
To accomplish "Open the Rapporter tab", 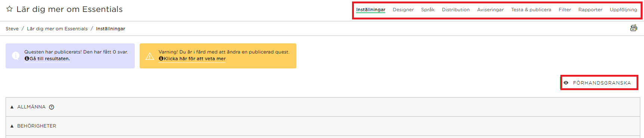I will click(590, 10).
